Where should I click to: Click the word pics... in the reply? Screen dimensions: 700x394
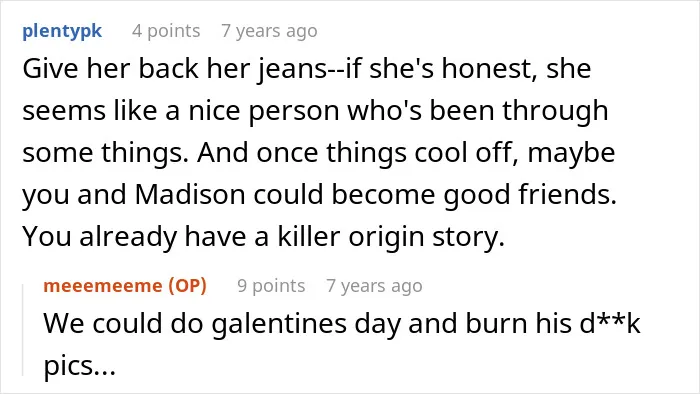[79, 367]
